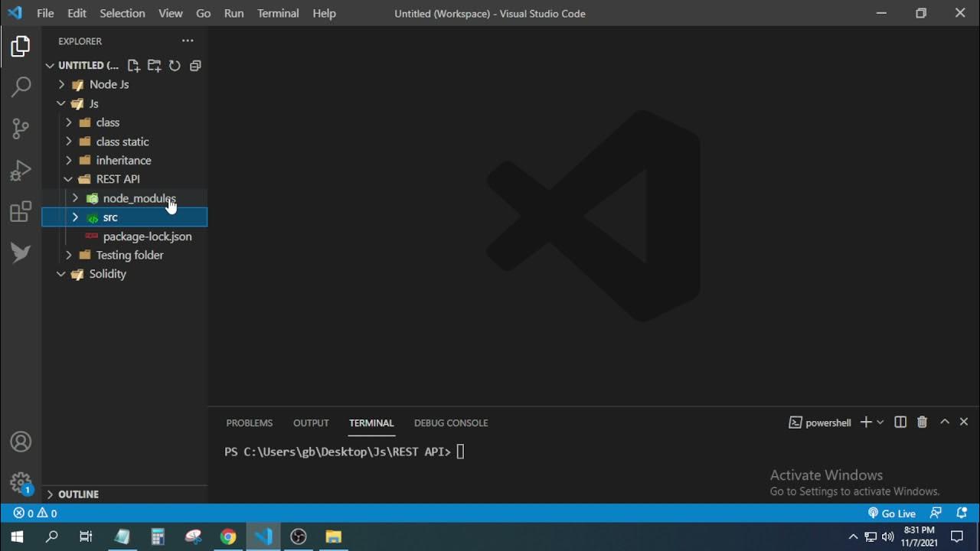The height and width of the screenshot is (551, 980).
Task: Open Source Control view
Action: pos(21,129)
